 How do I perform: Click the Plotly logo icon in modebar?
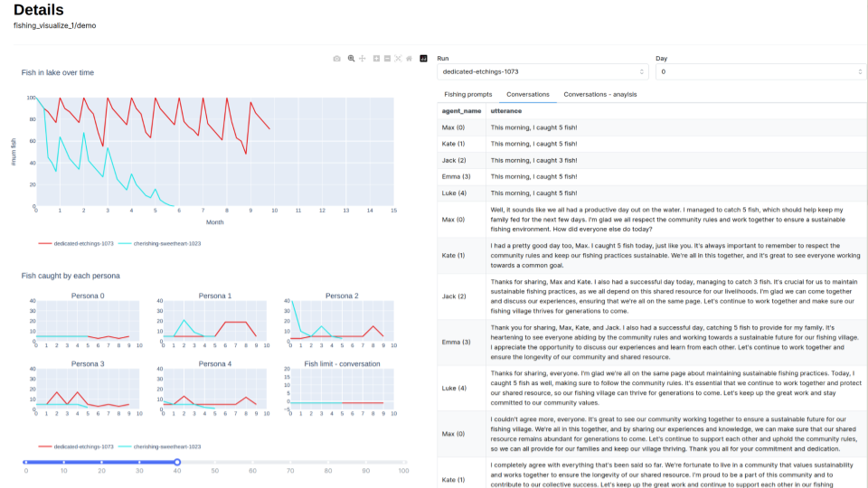423,59
